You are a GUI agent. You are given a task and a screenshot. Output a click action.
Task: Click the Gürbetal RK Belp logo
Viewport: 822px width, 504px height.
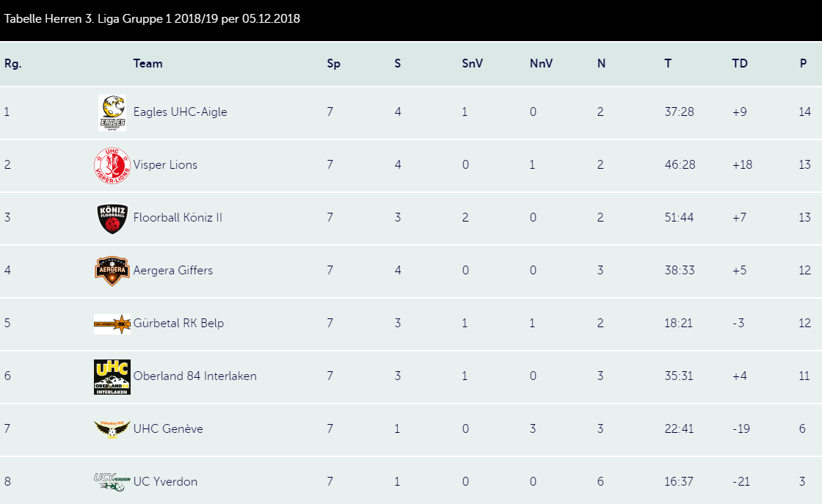[112, 324]
